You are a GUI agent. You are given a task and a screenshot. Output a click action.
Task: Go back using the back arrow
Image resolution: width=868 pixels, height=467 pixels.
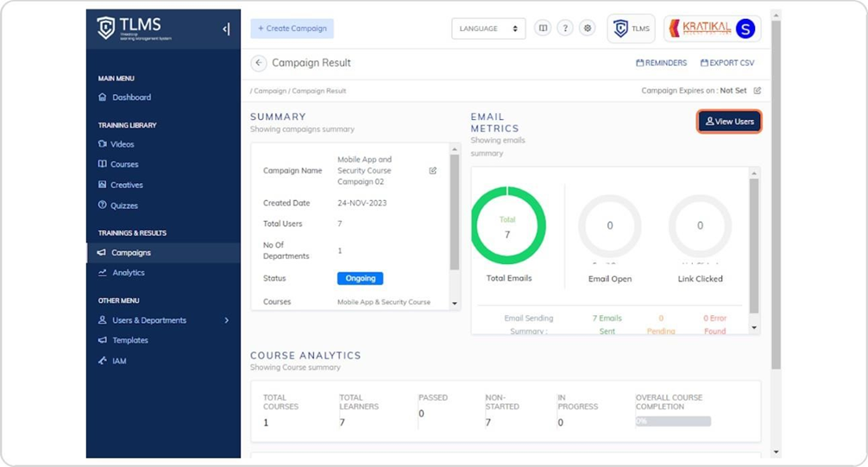pos(259,63)
